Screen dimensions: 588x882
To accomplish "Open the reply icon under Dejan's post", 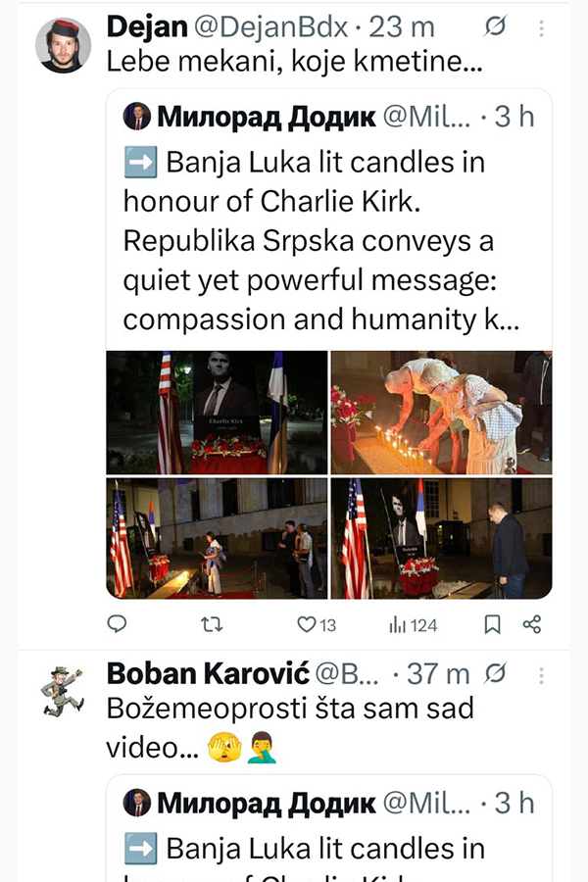I will [x=117, y=624].
